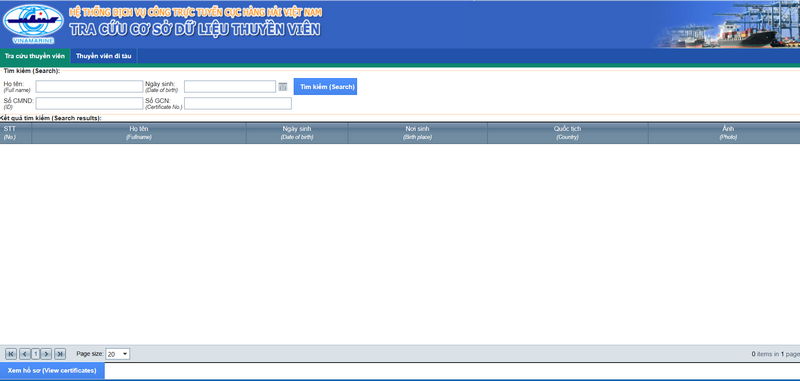Go to first page of results
Screen dimensions: 800x381
[11, 353]
